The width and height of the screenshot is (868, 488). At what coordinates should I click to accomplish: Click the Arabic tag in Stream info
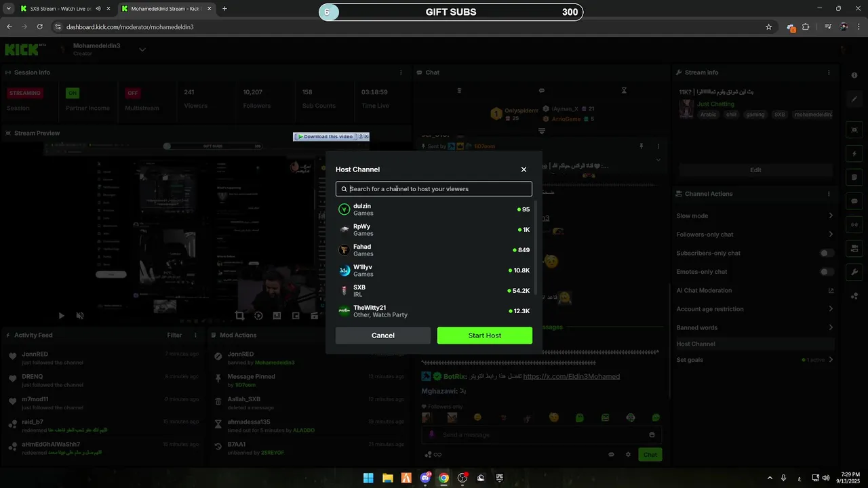[x=708, y=115]
